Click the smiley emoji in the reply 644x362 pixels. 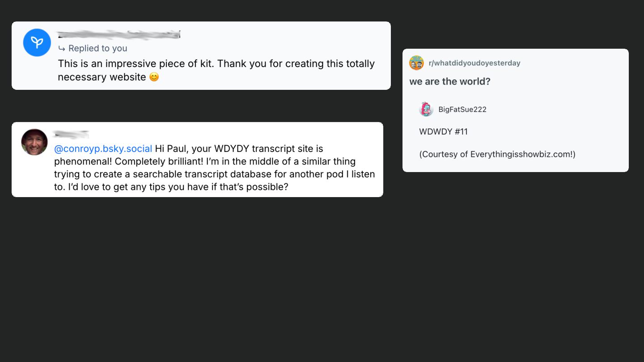pyautogui.click(x=154, y=77)
